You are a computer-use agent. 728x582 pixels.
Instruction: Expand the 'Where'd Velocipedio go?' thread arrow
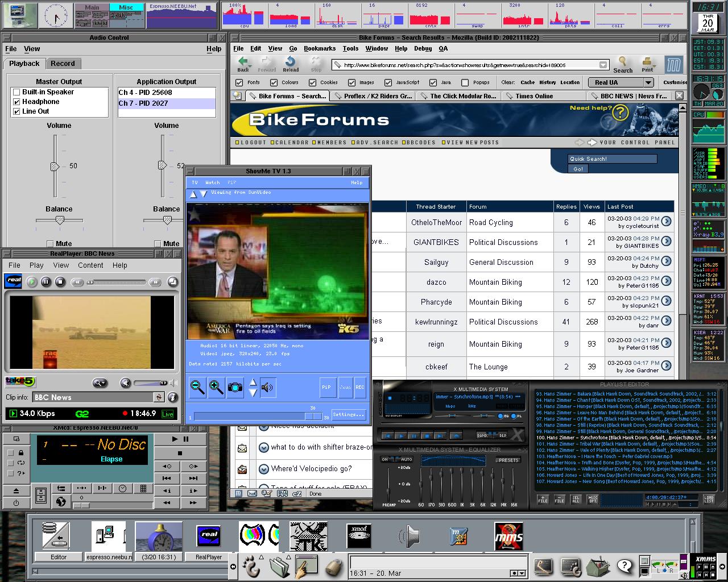pyautogui.click(x=264, y=469)
